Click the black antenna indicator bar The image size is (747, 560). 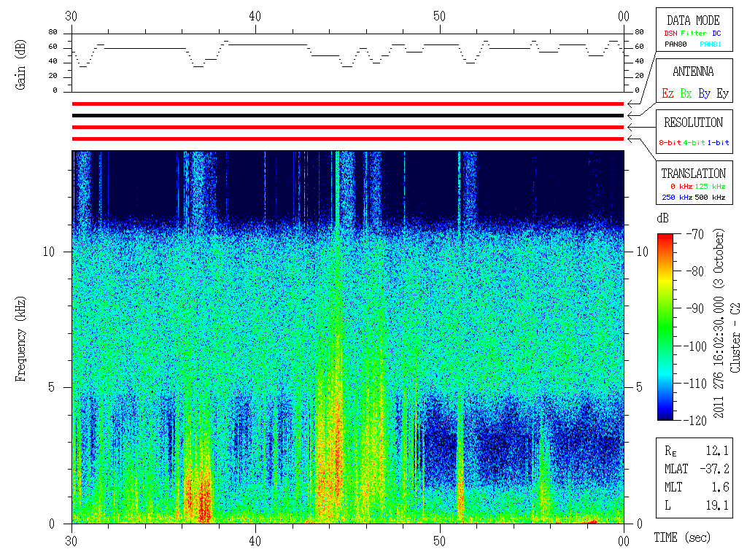coord(348,115)
